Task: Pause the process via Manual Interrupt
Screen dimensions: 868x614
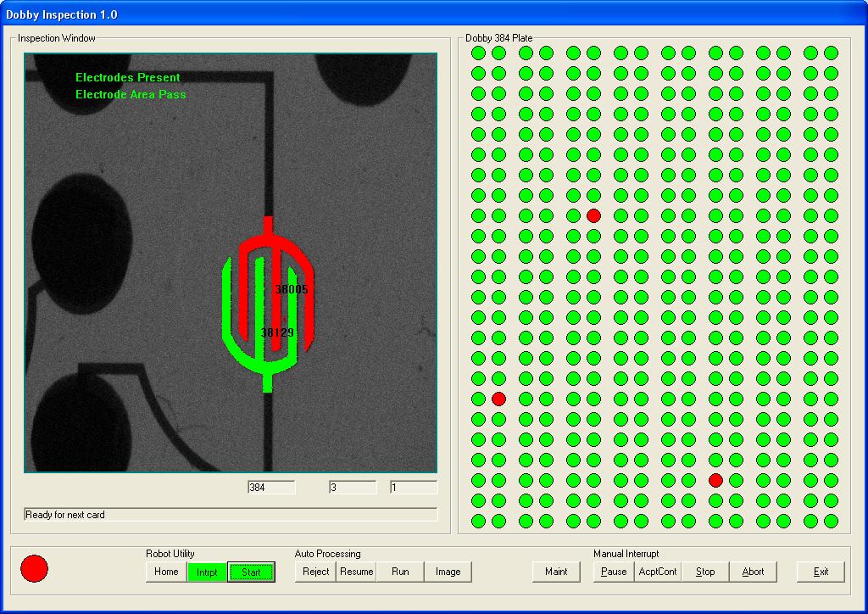Action: pyautogui.click(x=614, y=572)
